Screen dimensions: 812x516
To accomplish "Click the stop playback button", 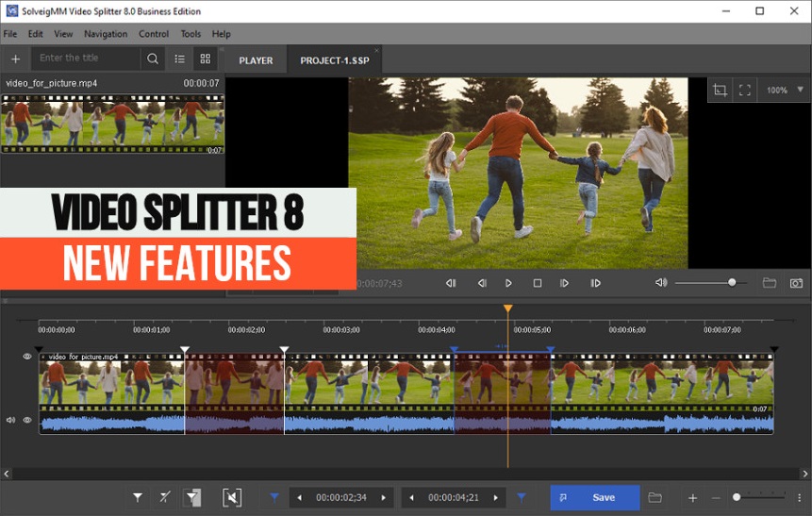I will click(537, 283).
